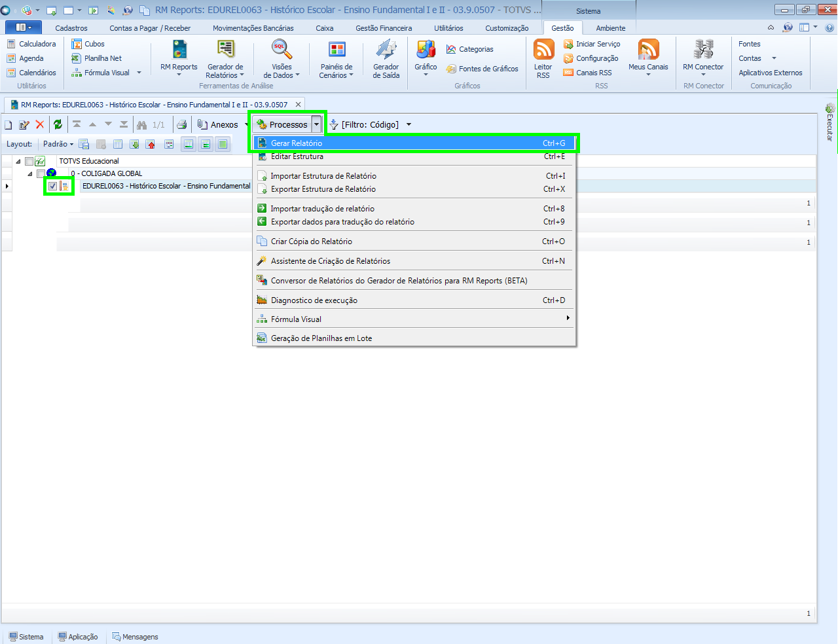Screen dimensions: 838x644
Task: Open Fontes de Gráficos
Action: click(x=482, y=69)
